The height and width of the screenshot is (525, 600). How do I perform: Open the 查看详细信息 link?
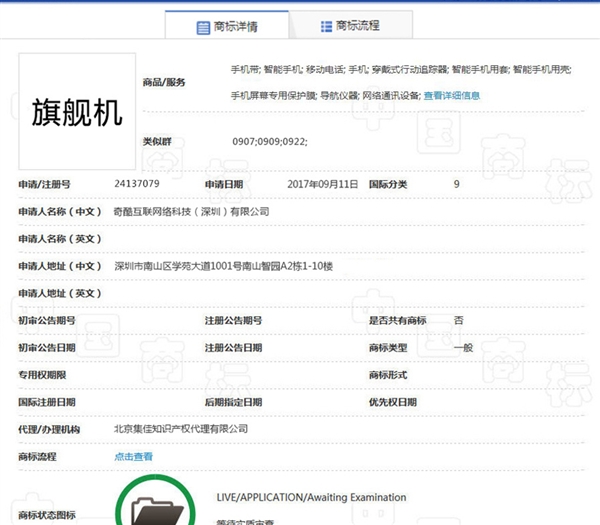click(452, 96)
